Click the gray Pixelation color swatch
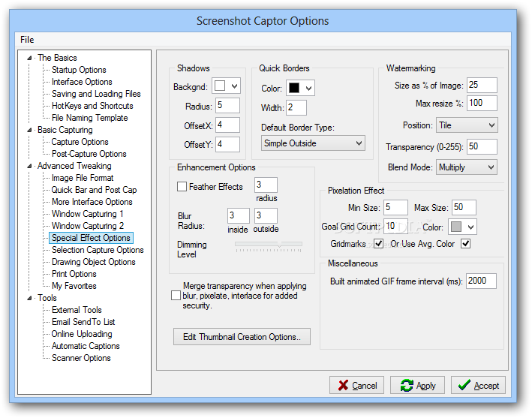 (x=456, y=227)
